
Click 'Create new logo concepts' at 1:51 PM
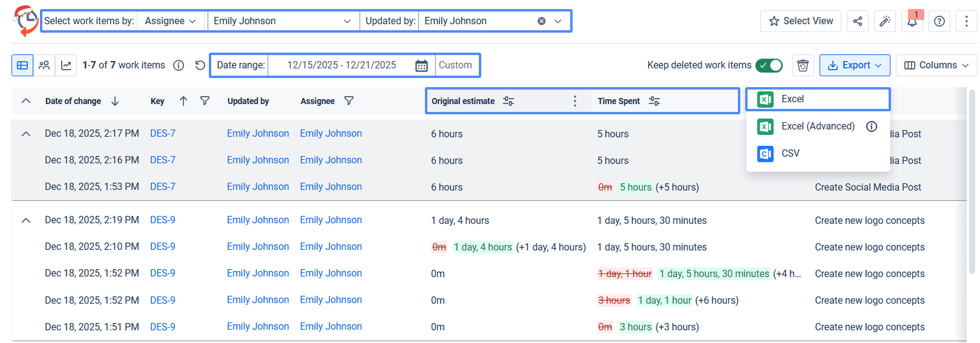click(x=870, y=327)
